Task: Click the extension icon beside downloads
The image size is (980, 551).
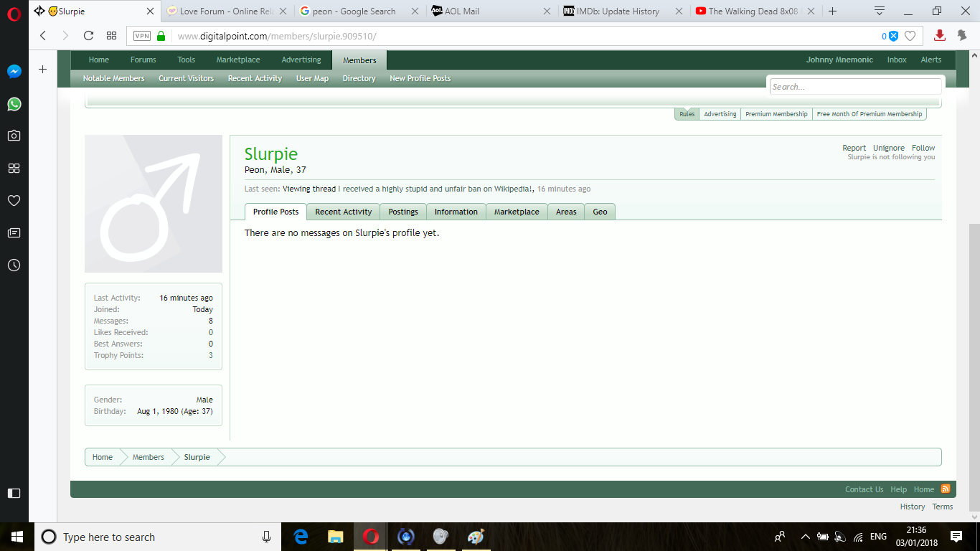Action: point(962,36)
